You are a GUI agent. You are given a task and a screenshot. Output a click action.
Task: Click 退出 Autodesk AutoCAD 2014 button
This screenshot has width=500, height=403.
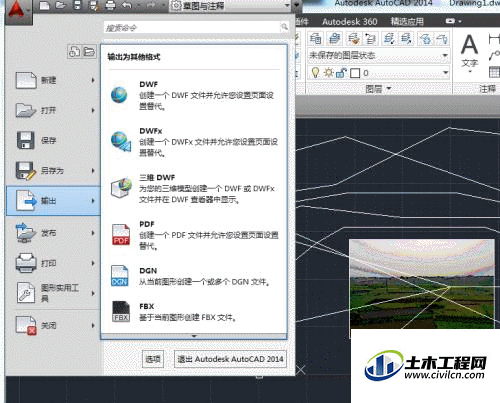tap(230, 359)
